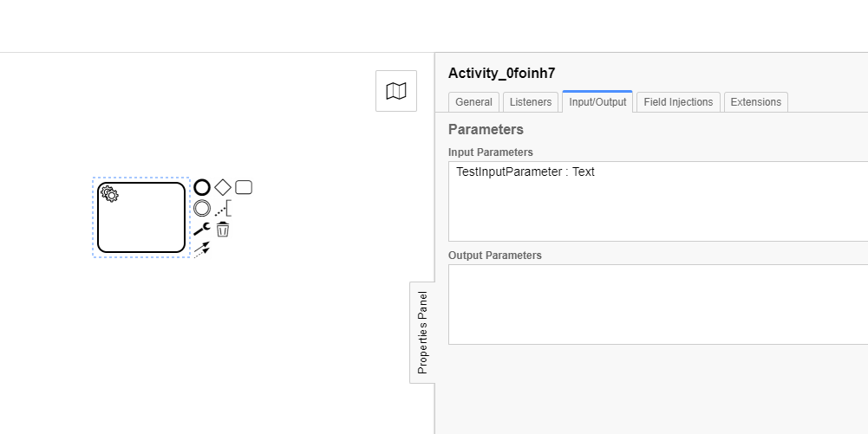Select the Input/Output tab
The width and height of the screenshot is (868, 434).
pos(597,101)
